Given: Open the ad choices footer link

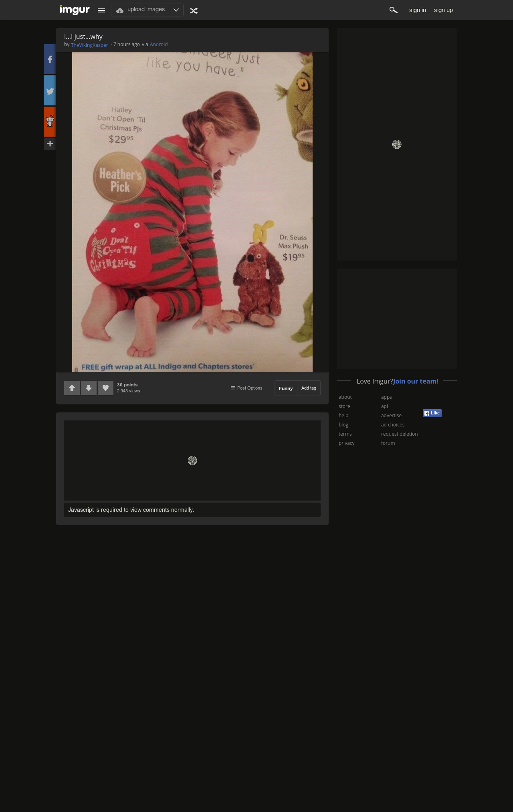Looking at the screenshot, I should pos(393,425).
